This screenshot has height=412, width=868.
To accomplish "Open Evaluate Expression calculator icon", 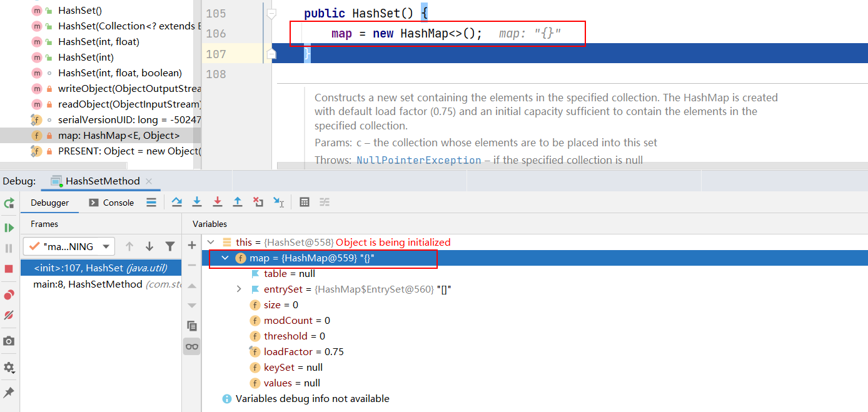I will 305,202.
